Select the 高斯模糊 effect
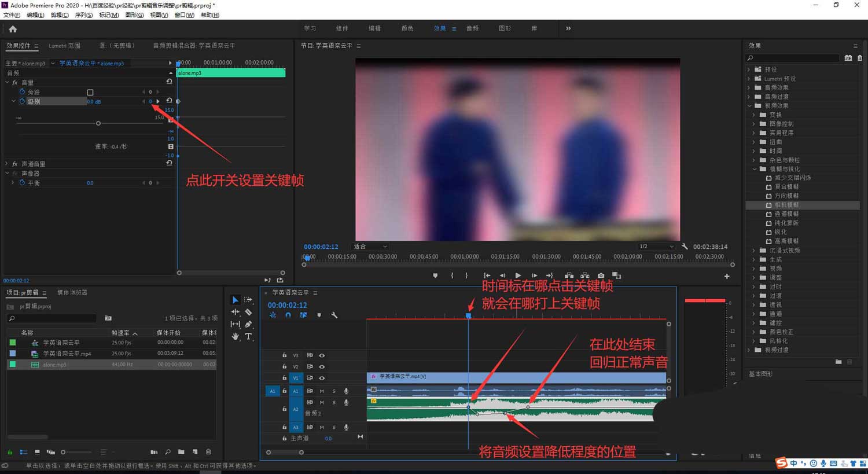 786,241
